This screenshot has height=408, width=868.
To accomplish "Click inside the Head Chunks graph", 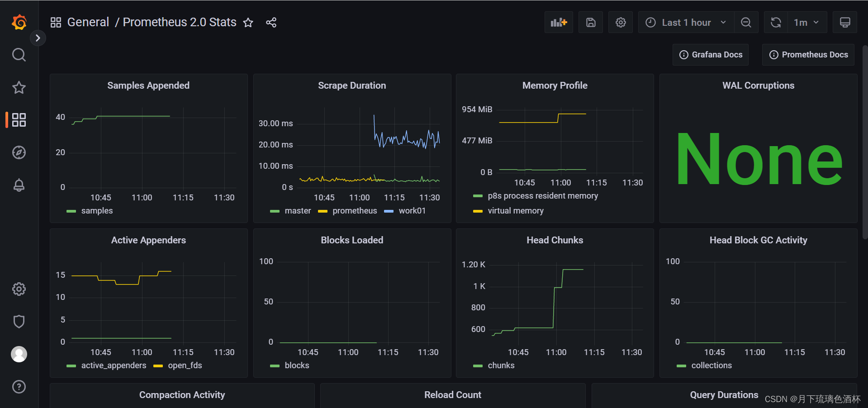I will pyautogui.click(x=567, y=302).
